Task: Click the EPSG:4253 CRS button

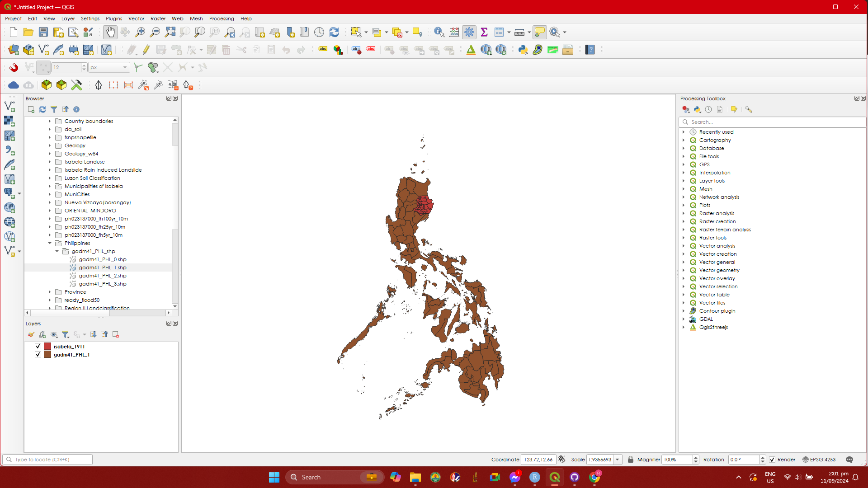Action: 819,460
